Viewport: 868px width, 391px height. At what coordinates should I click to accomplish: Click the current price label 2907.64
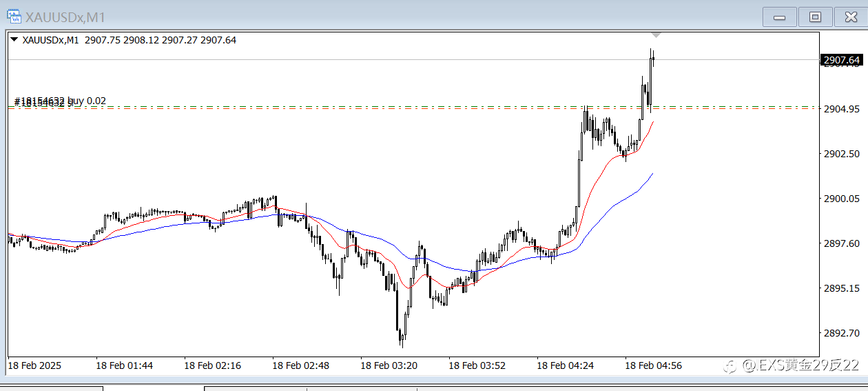pyautogui.click(x=841, y=61)
